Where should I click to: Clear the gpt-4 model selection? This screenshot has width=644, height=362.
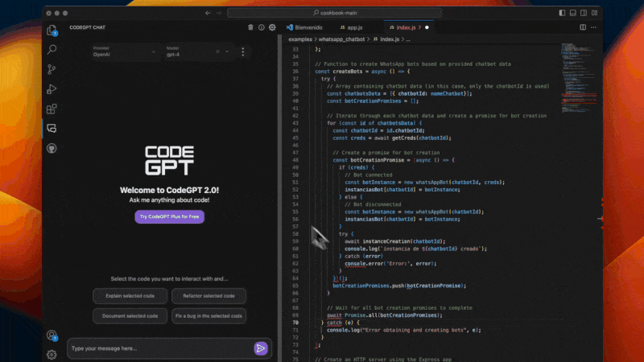coord(217,51)
